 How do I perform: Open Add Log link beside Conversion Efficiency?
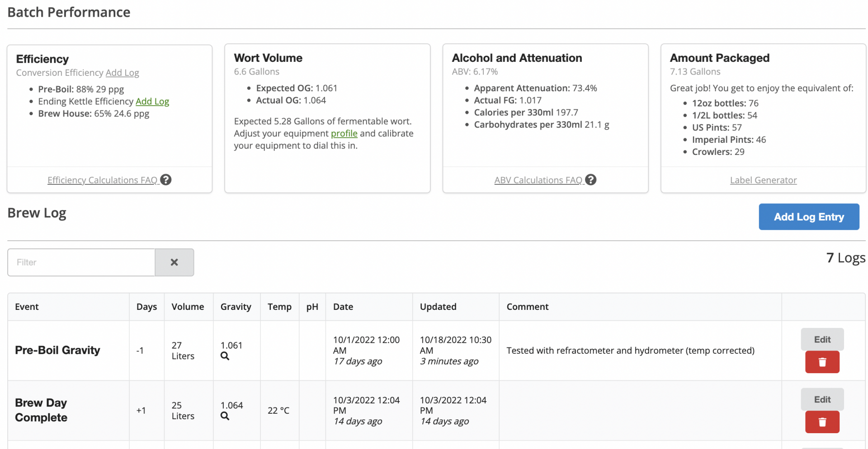[122, 73]
